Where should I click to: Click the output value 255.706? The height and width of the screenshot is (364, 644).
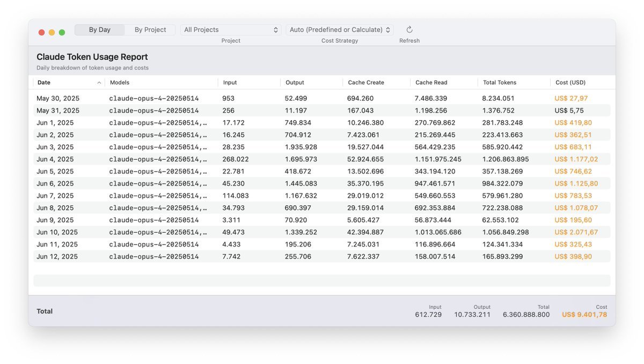pos(298,256)
